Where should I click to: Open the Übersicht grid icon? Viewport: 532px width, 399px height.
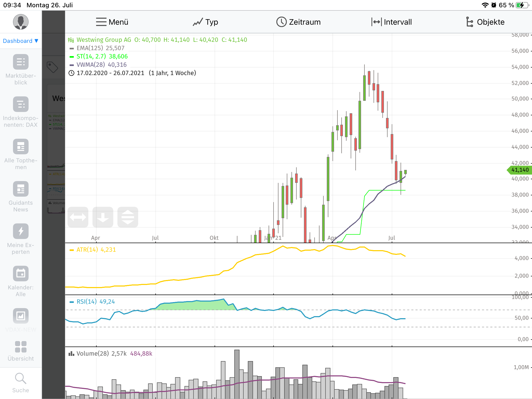pos(21,347)
